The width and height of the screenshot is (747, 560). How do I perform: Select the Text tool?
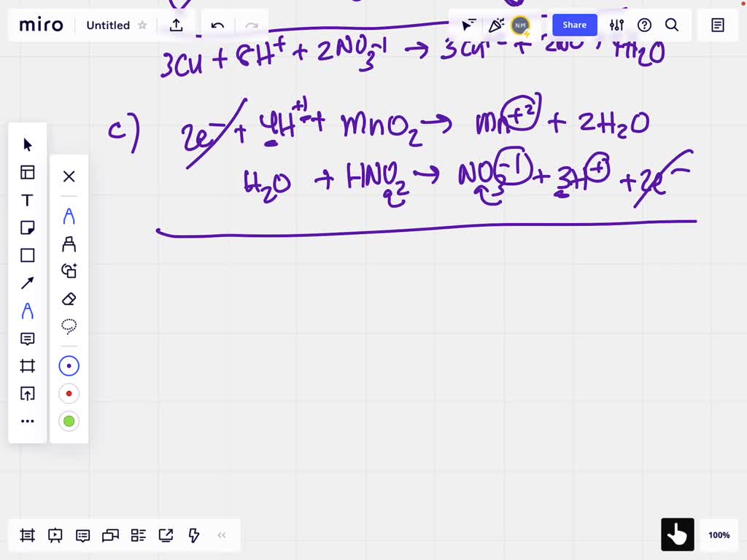27,200
